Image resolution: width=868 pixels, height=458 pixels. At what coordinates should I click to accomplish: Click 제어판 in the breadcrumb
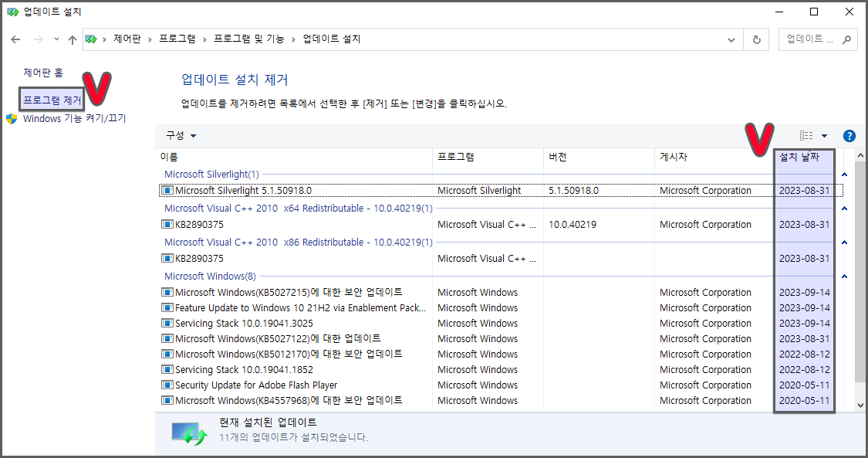click(127, 39)
